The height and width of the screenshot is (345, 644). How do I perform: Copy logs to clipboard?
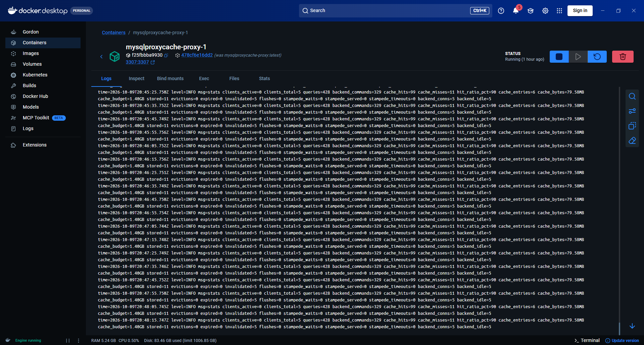click(x=632, y=126)
